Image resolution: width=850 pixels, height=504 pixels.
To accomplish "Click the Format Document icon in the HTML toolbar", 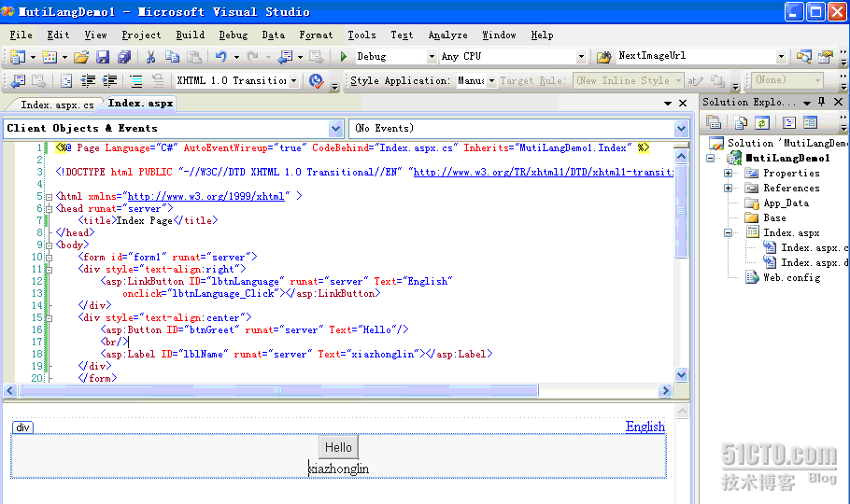I will click(66, 81).
